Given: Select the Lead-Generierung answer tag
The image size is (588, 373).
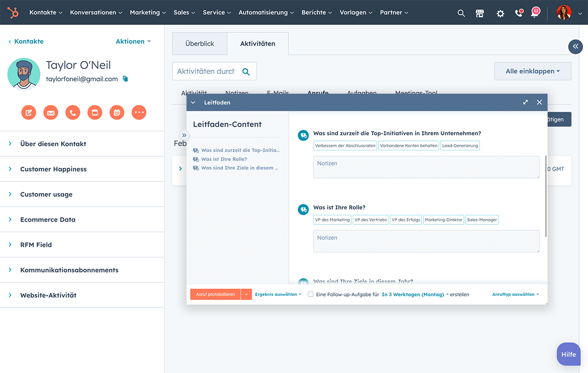Looking at the screenshot, I should click(x=460, y=145).
